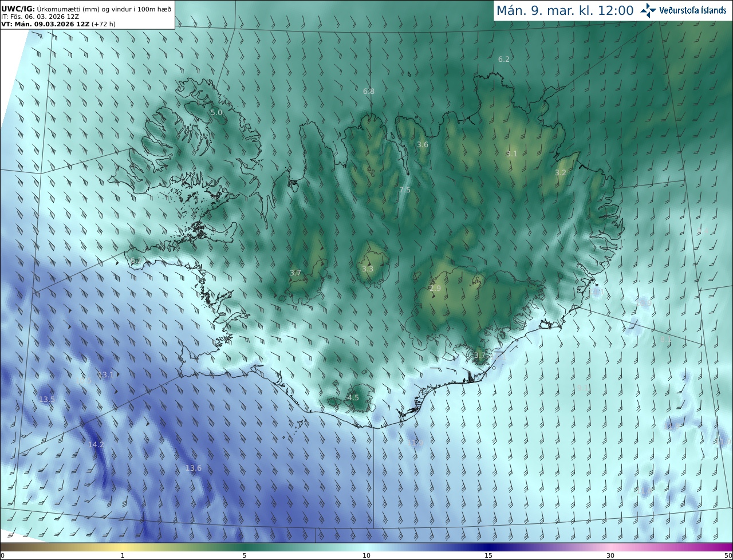Click the 4.5 value label on the map
Screen dimensions: 733x560
coord(353,397)
